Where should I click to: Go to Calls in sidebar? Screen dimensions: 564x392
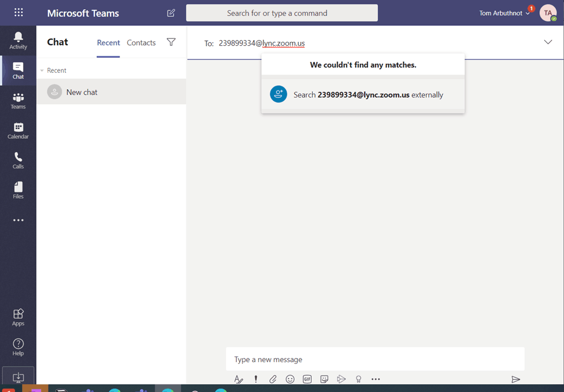[x=18, y=160]
